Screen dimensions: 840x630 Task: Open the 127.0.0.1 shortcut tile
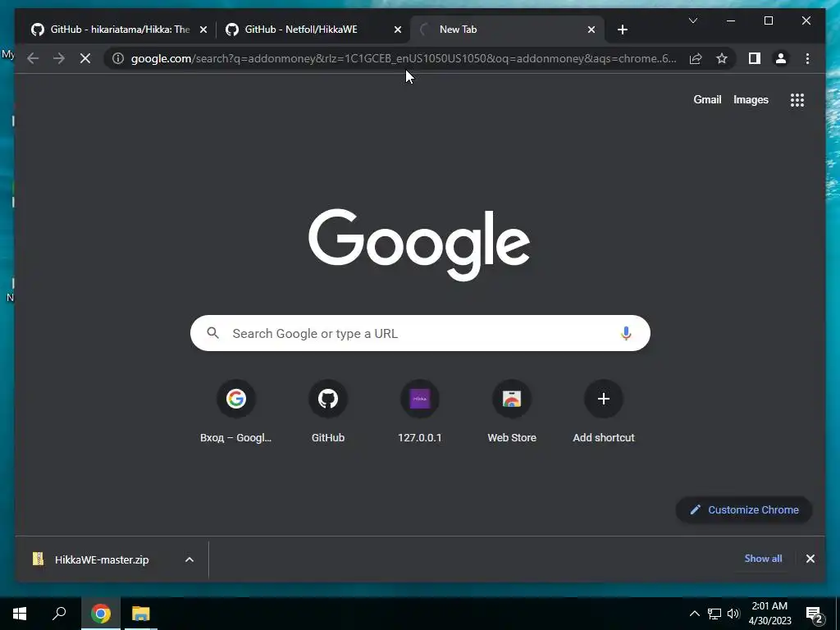click(x=420, y=412)
